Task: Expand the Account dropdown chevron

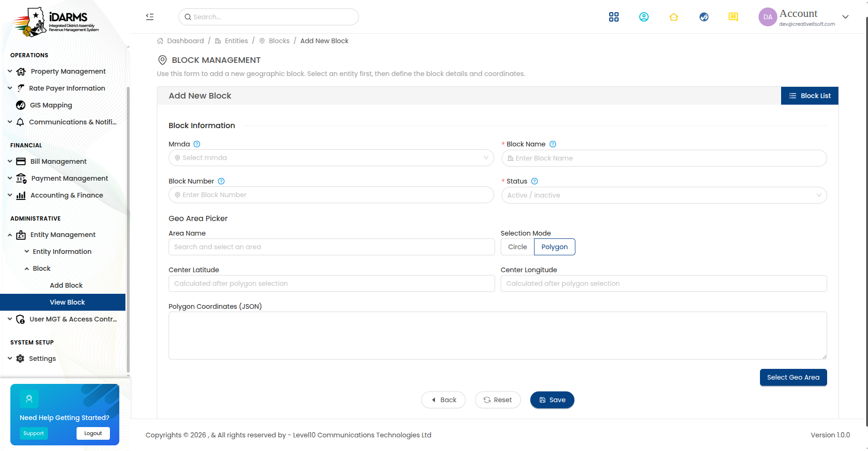Action: point(845,17)
